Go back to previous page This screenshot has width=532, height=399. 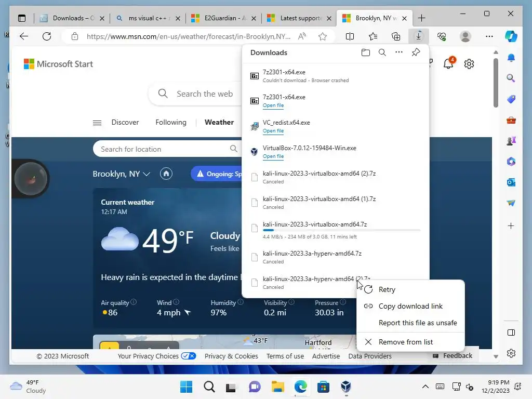(x=24, y=36)
